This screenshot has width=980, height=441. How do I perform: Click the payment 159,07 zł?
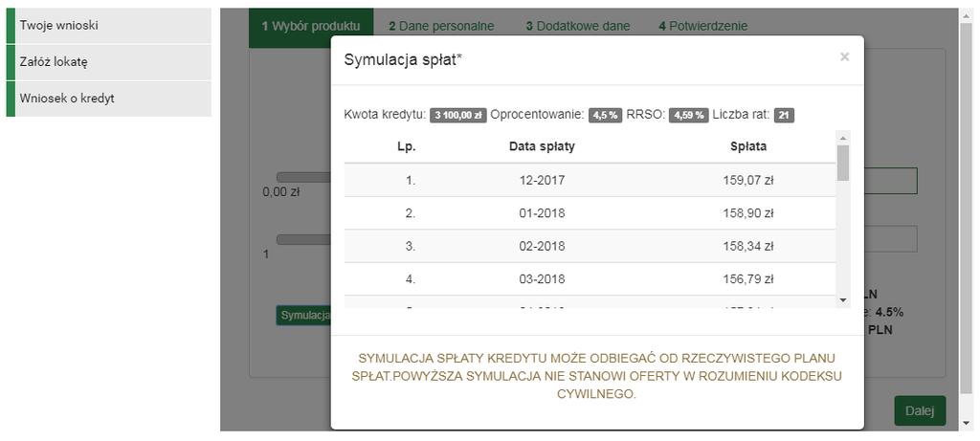click(x=748, y=180)
